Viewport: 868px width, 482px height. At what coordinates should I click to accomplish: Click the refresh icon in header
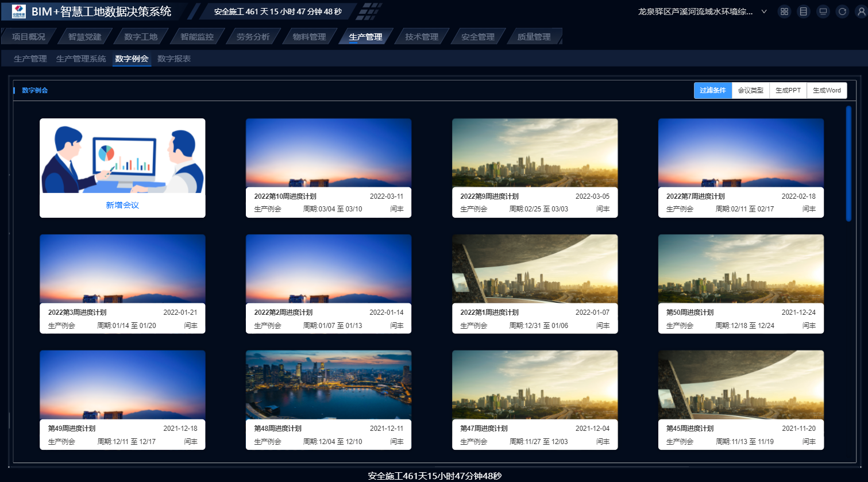842,11
